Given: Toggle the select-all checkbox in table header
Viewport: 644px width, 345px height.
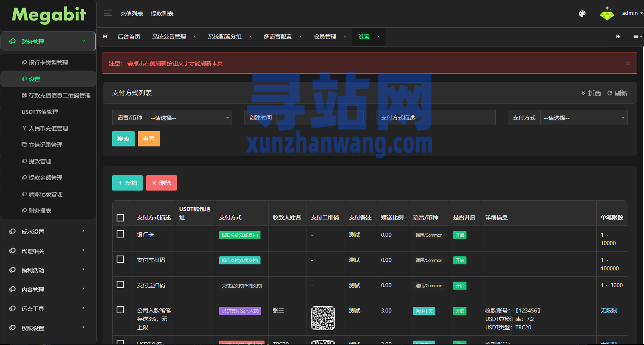Looking at the screenshot, I should [x=120, y=218].
